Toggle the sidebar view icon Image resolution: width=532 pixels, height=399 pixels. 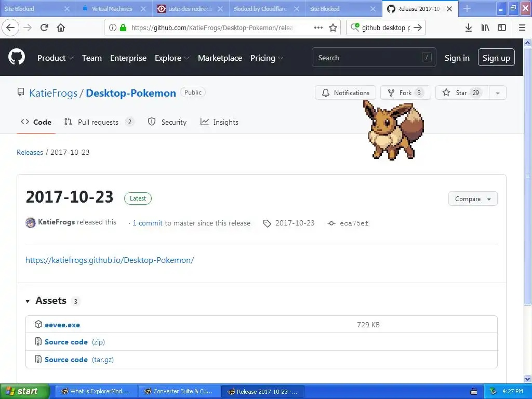[502, 28]
